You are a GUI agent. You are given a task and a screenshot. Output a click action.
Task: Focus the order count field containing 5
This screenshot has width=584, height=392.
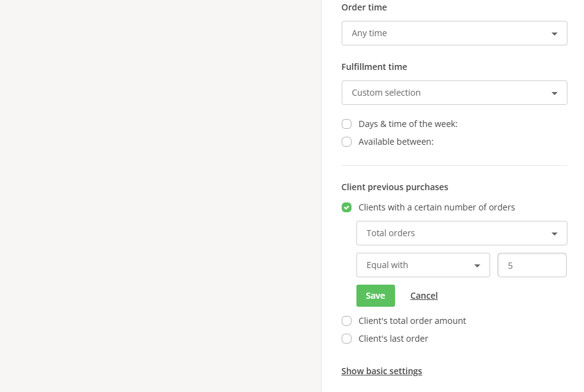[532, 265]
